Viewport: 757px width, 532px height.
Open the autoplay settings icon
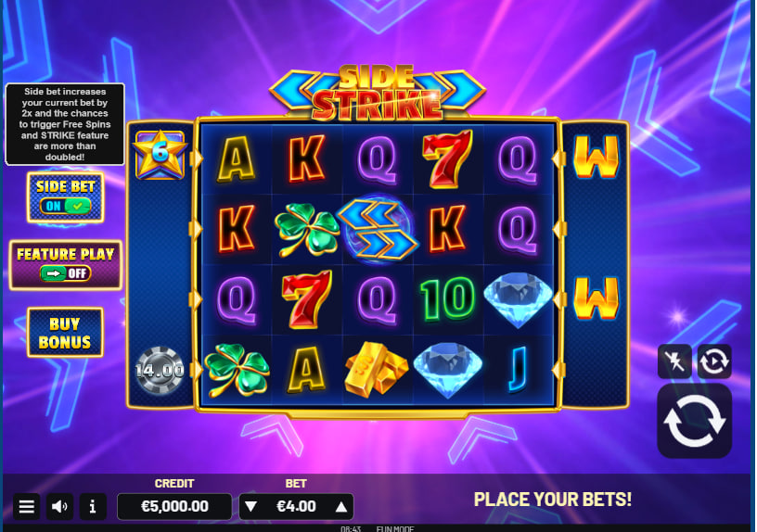click(x=714, y=361)
